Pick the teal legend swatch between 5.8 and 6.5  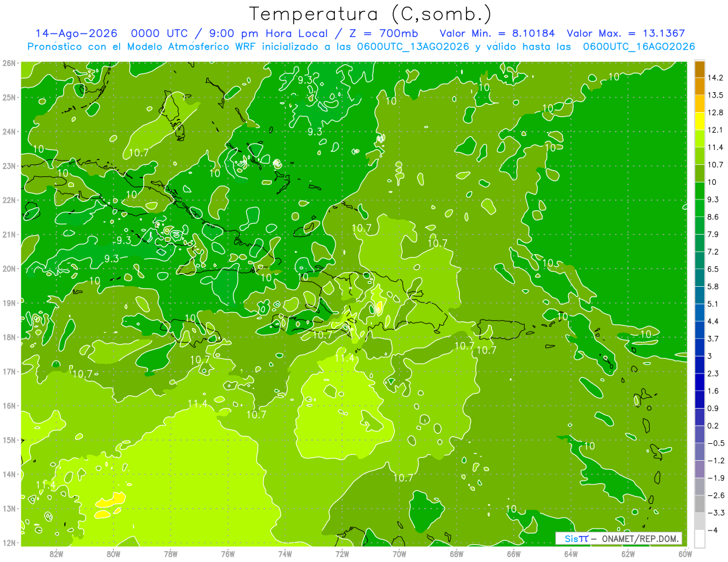tap(699, 277)
